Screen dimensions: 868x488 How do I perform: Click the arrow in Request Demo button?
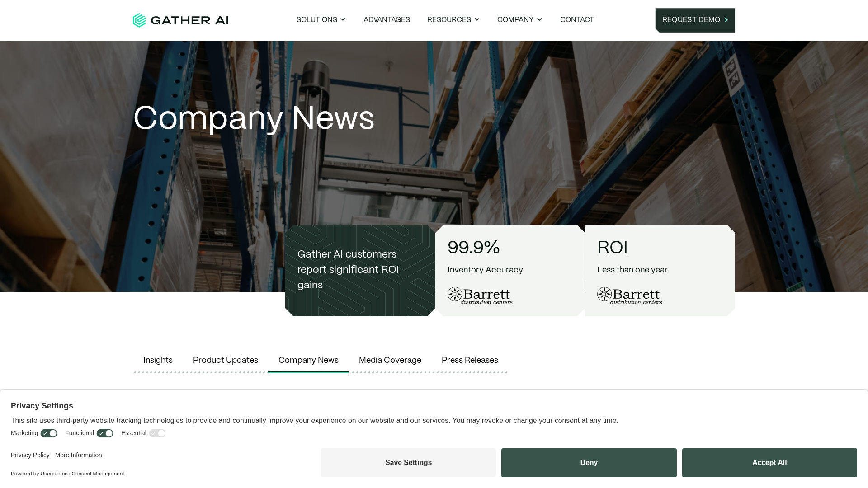(726, 20)
